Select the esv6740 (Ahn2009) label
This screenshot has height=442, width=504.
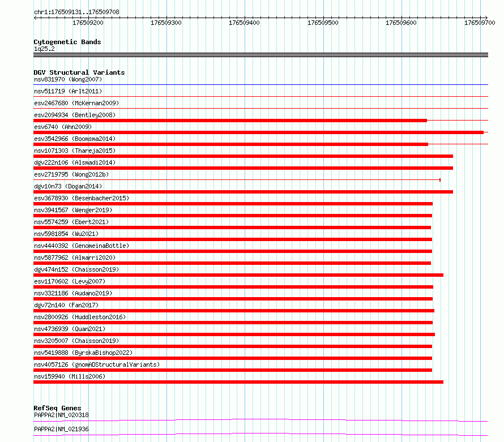click(x=63, y=127)
